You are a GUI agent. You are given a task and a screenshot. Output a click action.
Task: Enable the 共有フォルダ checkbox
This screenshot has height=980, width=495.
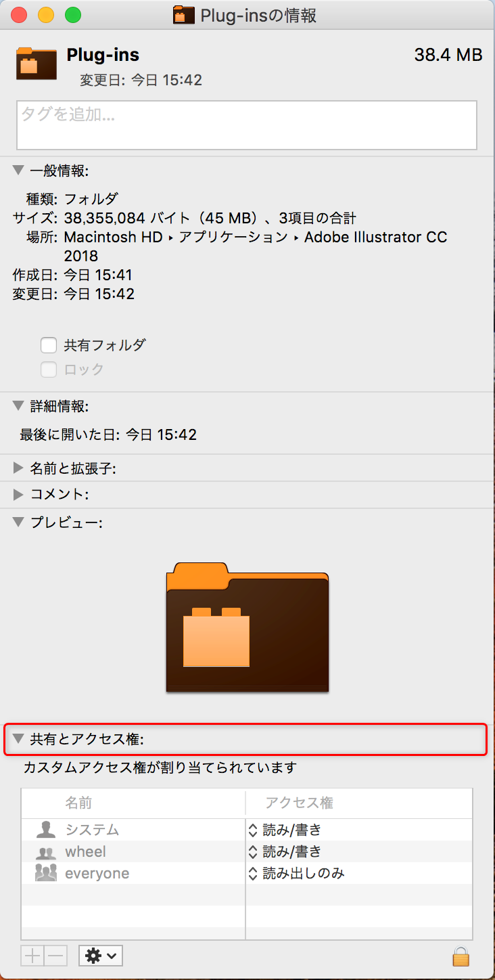[x=48, y=346]
